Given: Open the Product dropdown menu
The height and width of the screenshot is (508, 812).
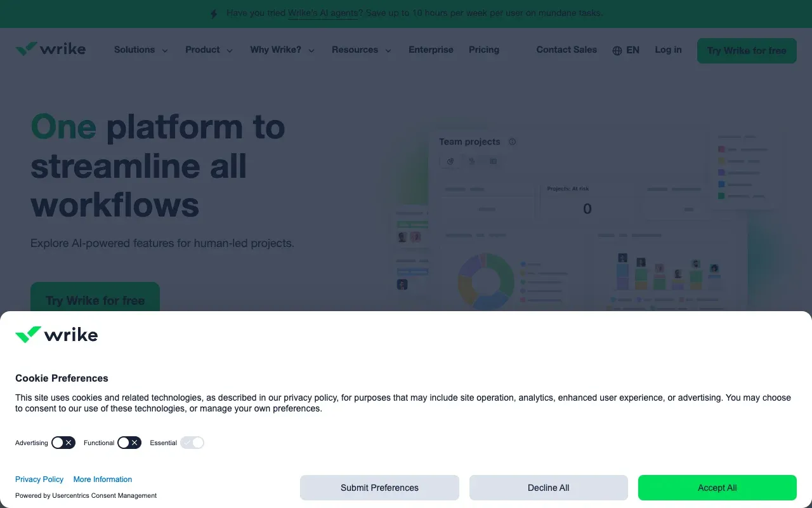Looking at the screenshot, I should (x=209, y=50).
